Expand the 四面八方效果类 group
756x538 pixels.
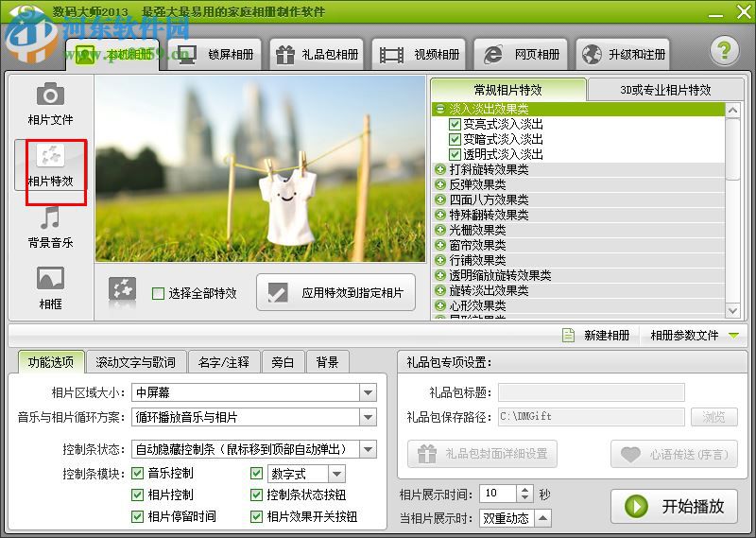439,200
